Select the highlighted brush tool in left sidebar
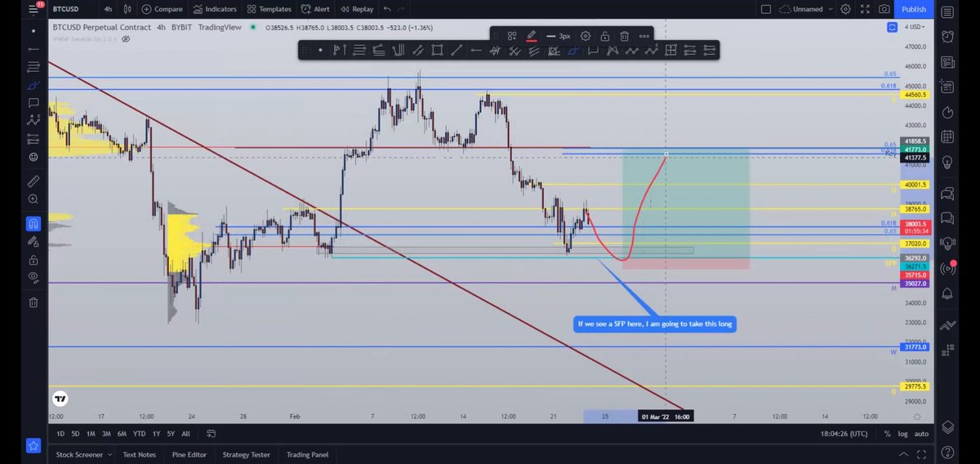The width and height of the screenshot is (980, 464). 33,85
